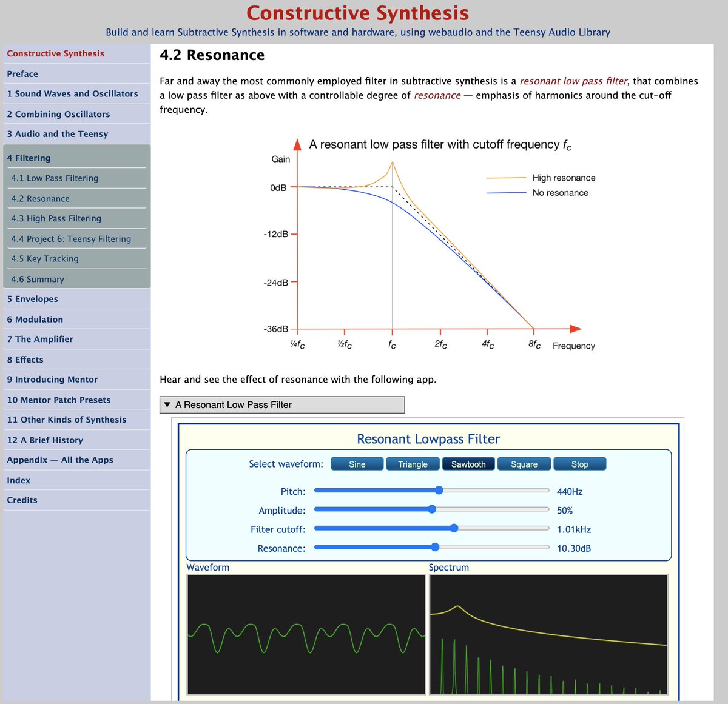Choose the Square waveform
The image size is (728, 704).
524,464
